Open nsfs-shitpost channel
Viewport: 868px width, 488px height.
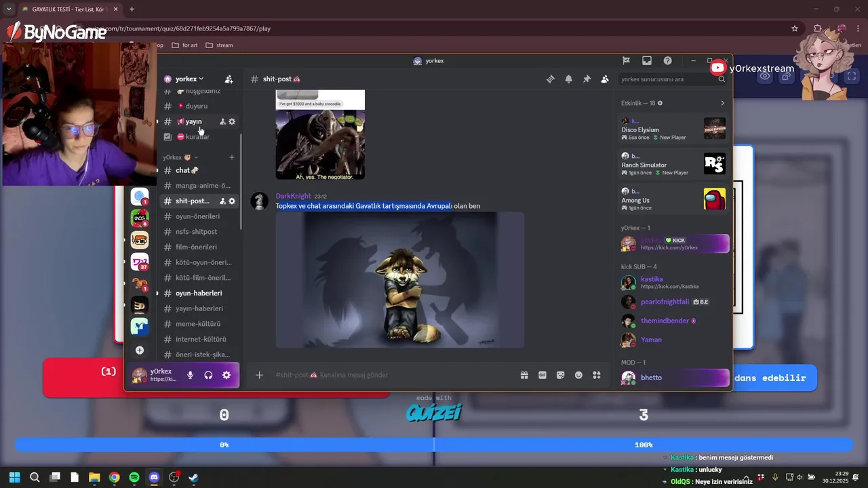point(199,232)
